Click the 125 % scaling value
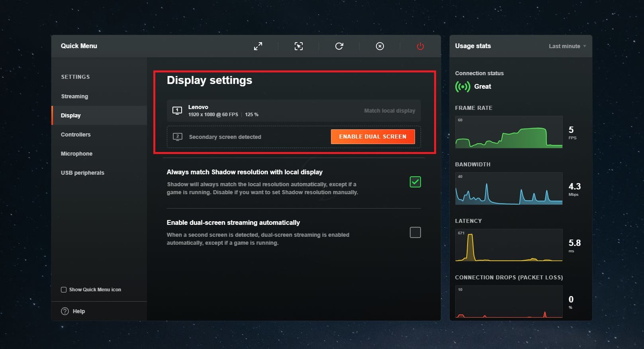 pyautogui.click(x=252, y=115)
